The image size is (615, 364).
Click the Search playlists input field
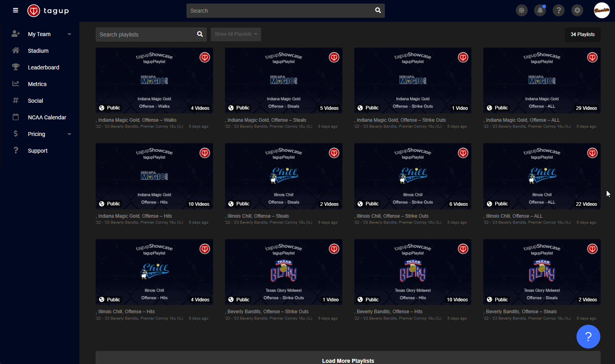pos(145,34)
